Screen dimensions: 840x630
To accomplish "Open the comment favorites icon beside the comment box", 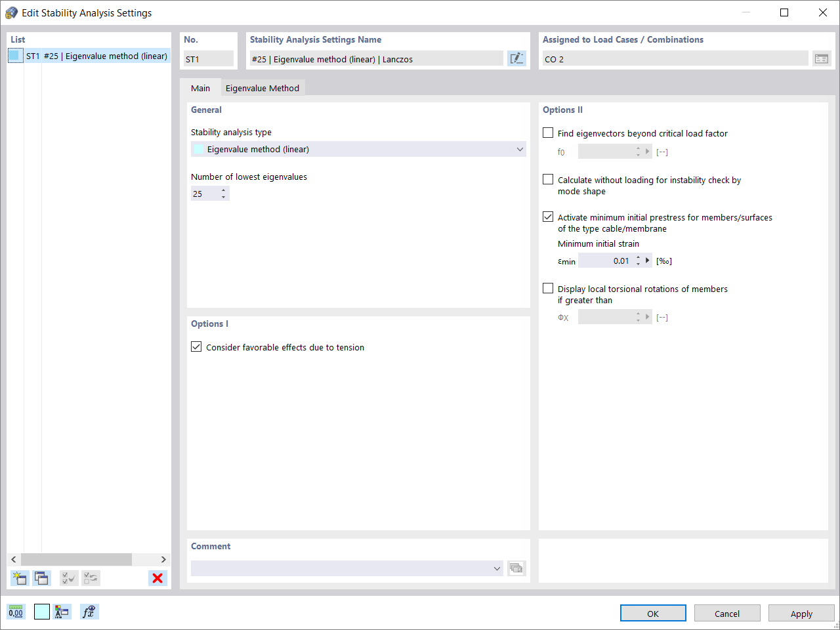I will pyautogui.click(x=516, y=568).
